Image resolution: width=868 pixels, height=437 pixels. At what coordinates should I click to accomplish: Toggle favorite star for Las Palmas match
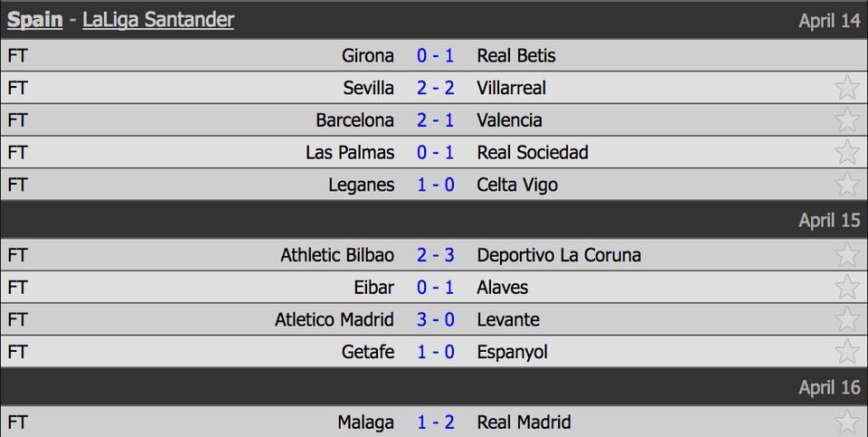pos(847,152)
